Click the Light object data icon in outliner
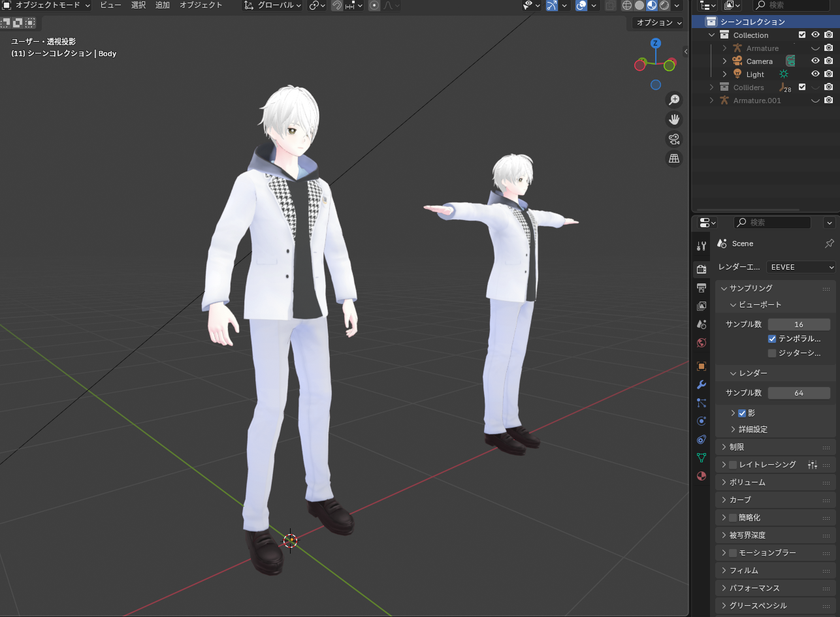 tap(784, 74)
